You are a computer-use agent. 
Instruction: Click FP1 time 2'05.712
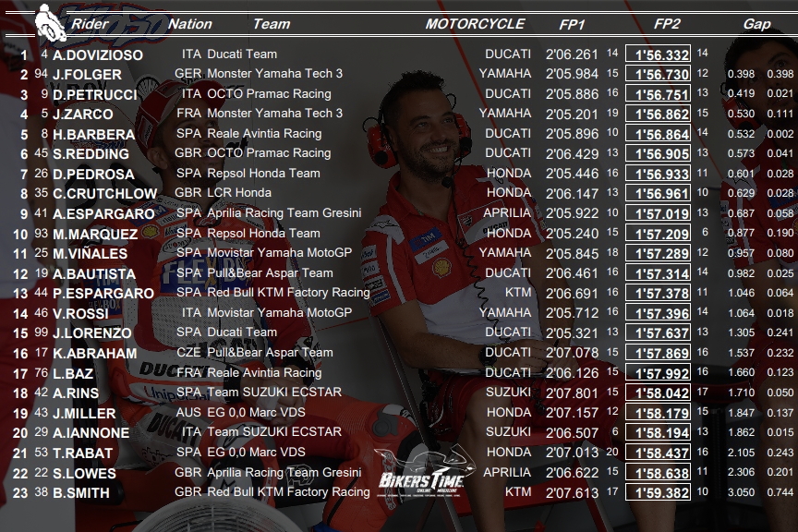(x=572, y=313)
